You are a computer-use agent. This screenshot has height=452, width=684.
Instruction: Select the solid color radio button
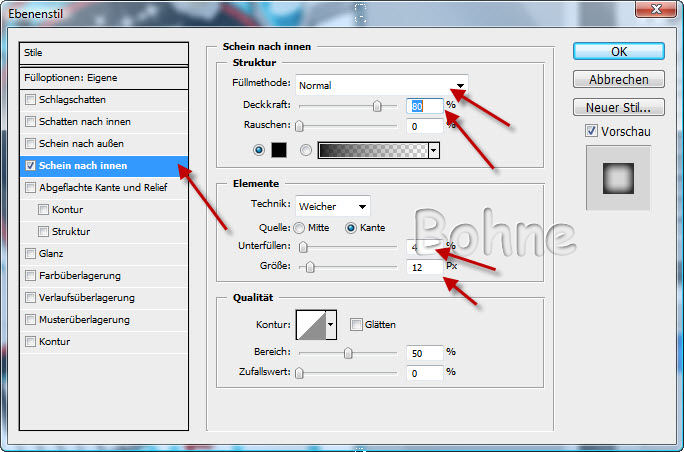pos(261,151)
